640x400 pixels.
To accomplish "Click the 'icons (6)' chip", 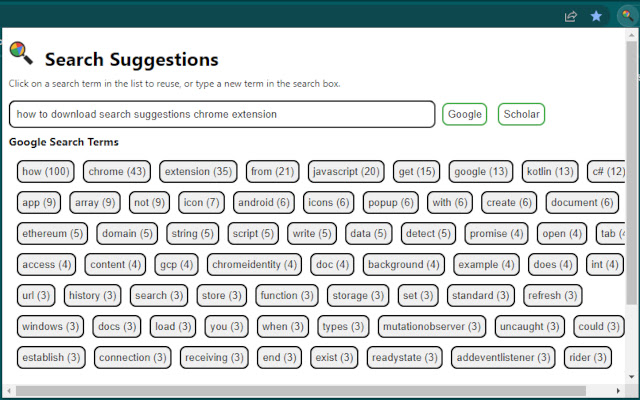I will 329,202.
